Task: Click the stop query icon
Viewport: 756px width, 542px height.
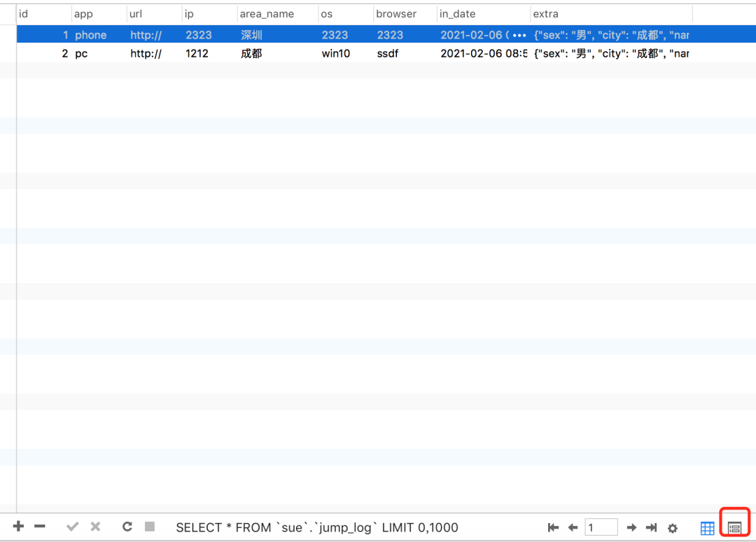Action: coord(149,527)
